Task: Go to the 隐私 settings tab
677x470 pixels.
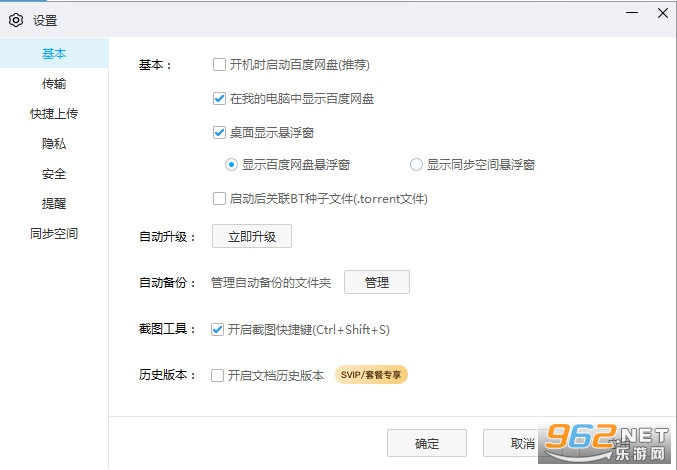Action: click(x=54, y=143)
